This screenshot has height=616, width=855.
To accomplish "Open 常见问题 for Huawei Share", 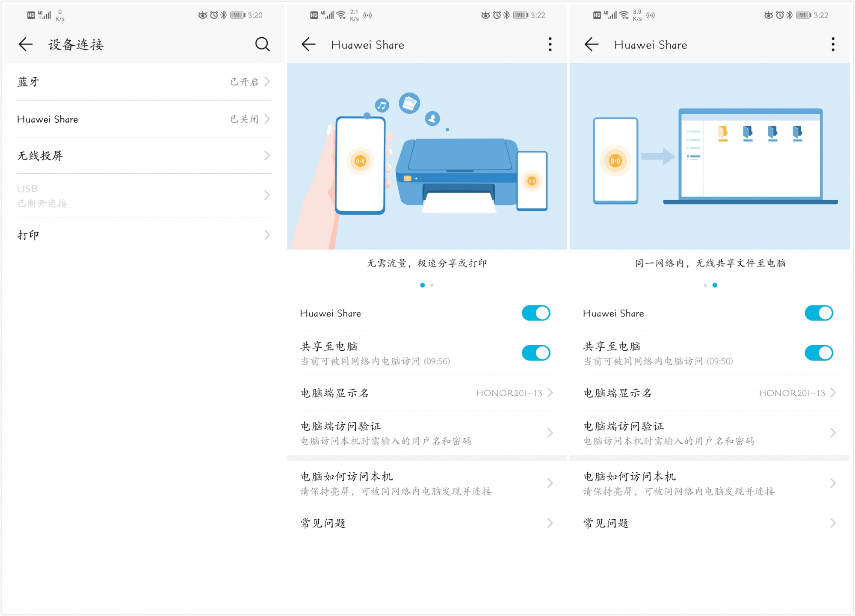I will click(426, 522).
